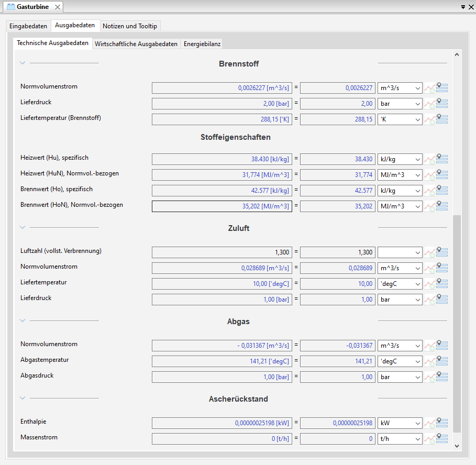The width and height of the screenshot is (476, 465).
Task: Click the scrollbar down arrow
Action: [457, 446]
